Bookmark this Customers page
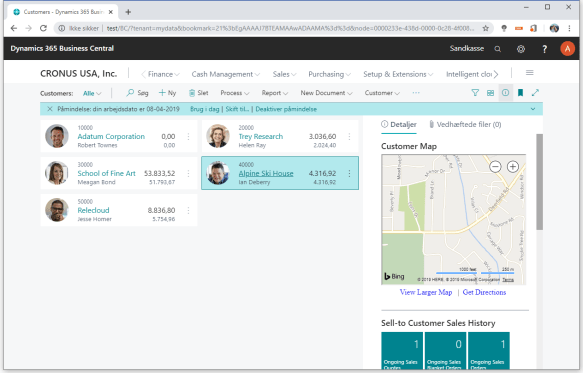Viewport: 583px width, 373px height. tap(521, 93)
